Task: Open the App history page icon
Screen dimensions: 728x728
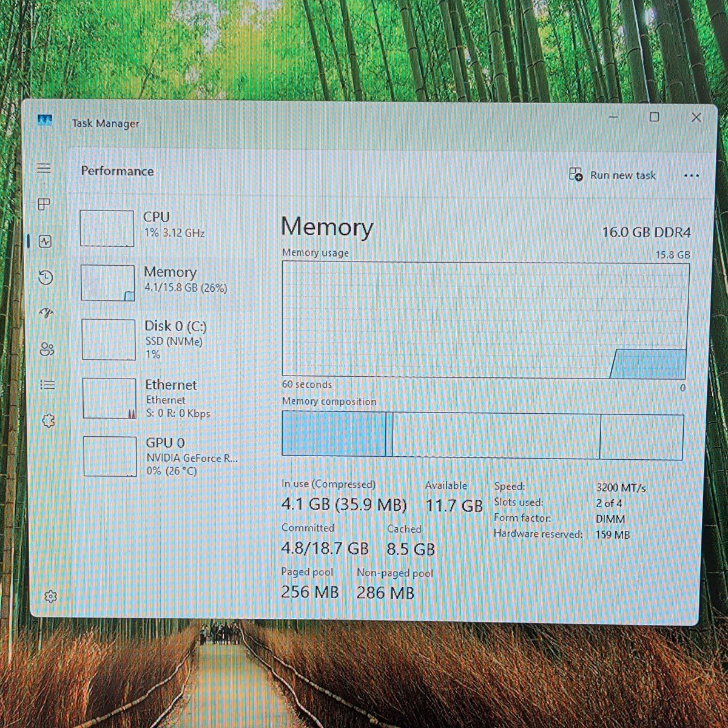Action: click(45, 278)
